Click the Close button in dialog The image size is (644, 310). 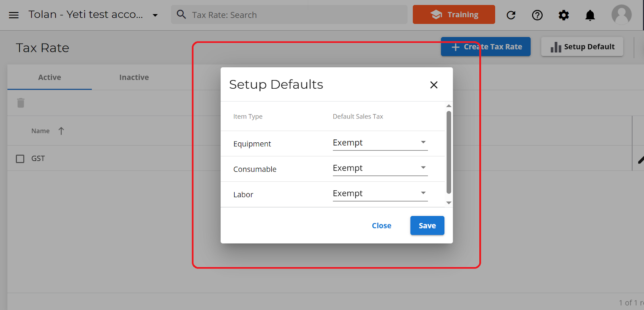pyautogui.click(x=382, y=226)
